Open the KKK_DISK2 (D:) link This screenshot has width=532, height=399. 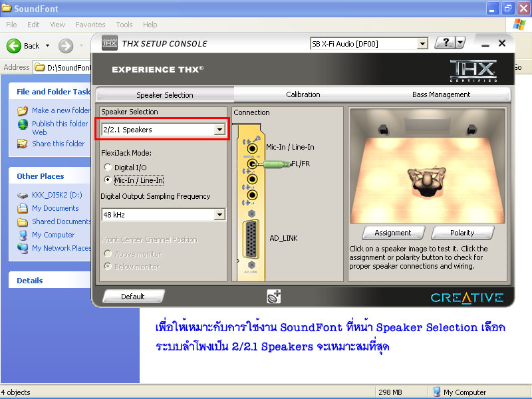click(x=57, y=195)
